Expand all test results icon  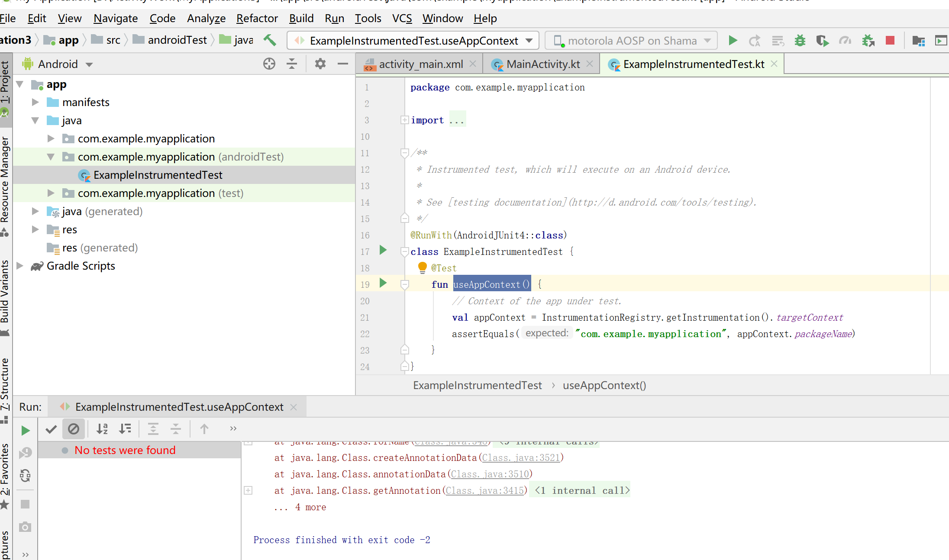point(153,429)
